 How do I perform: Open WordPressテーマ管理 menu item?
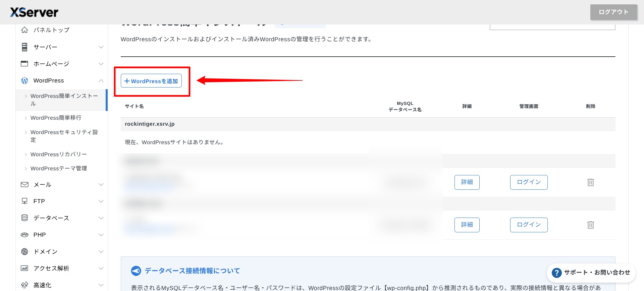[x=58, y=168]
